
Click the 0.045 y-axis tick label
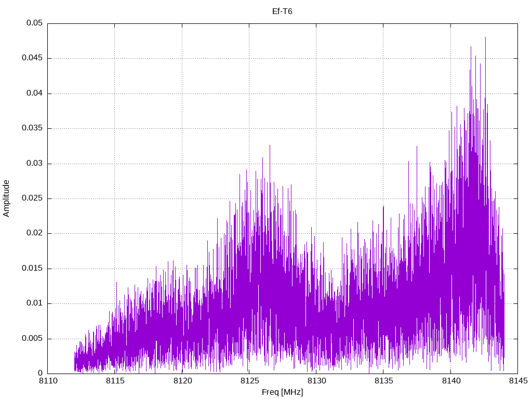32,58
